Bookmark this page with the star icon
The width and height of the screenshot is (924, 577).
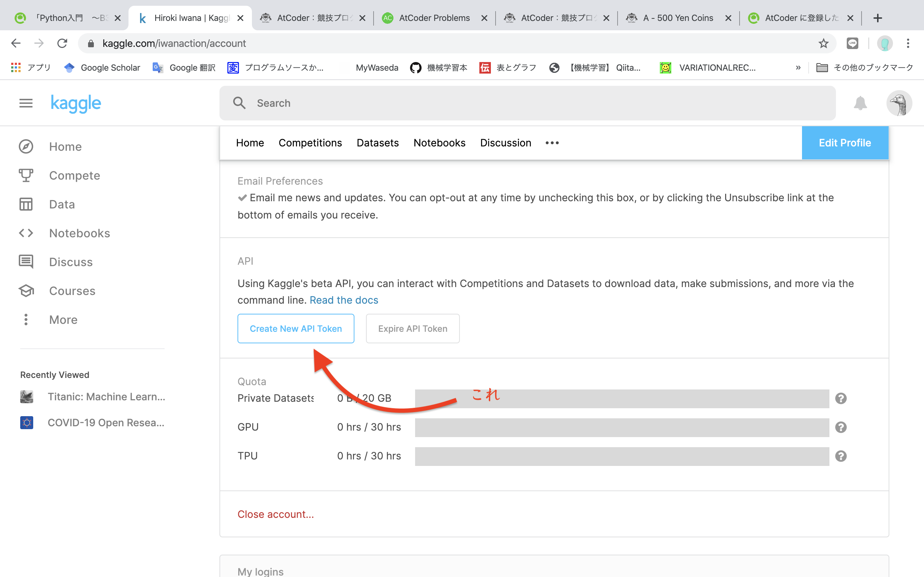[x=823, y=44]
